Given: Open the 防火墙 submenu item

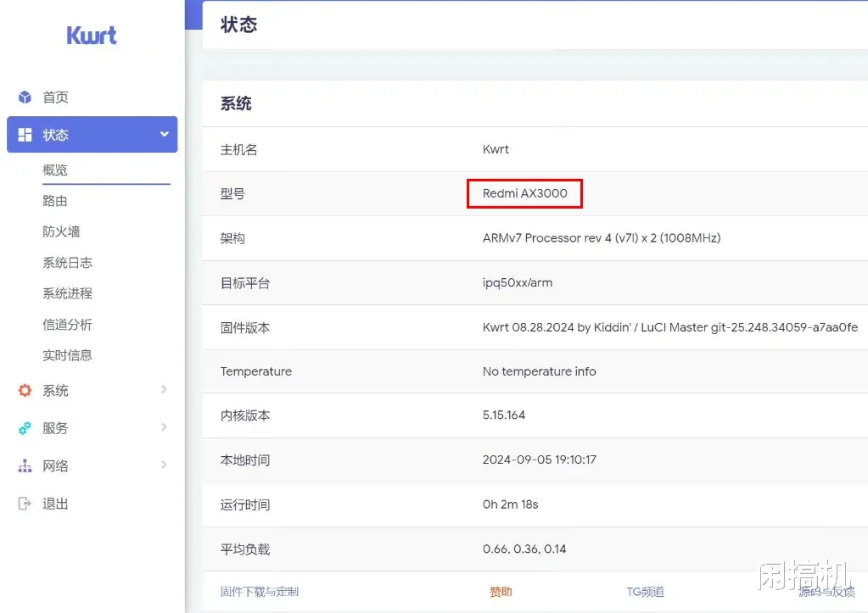Looking at the screenshot, I should [x=61, y=231].
